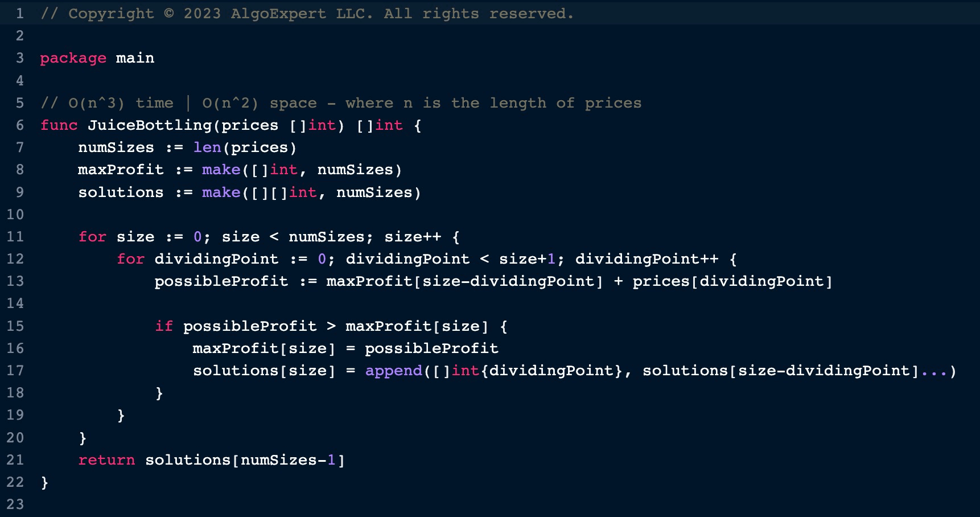980x517 pixels.
Task: Click the 'if' keyword on line 15
Action: pos(164,326)
